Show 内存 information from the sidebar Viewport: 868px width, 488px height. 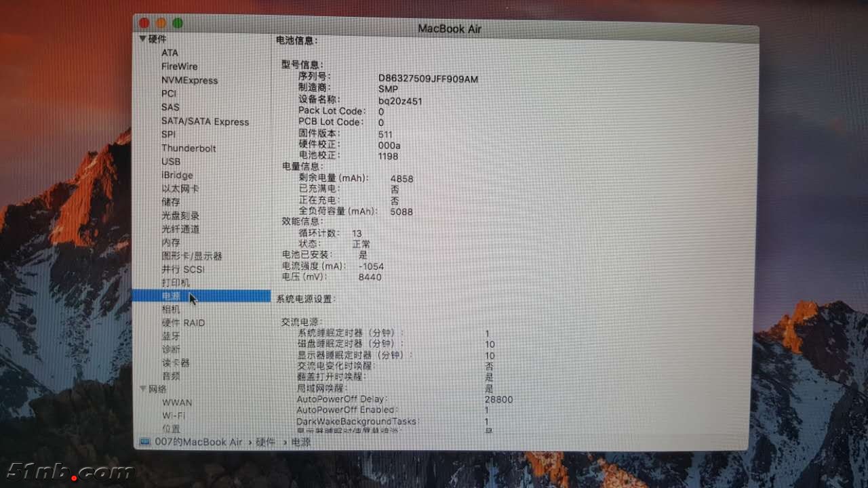pos(171,243)
